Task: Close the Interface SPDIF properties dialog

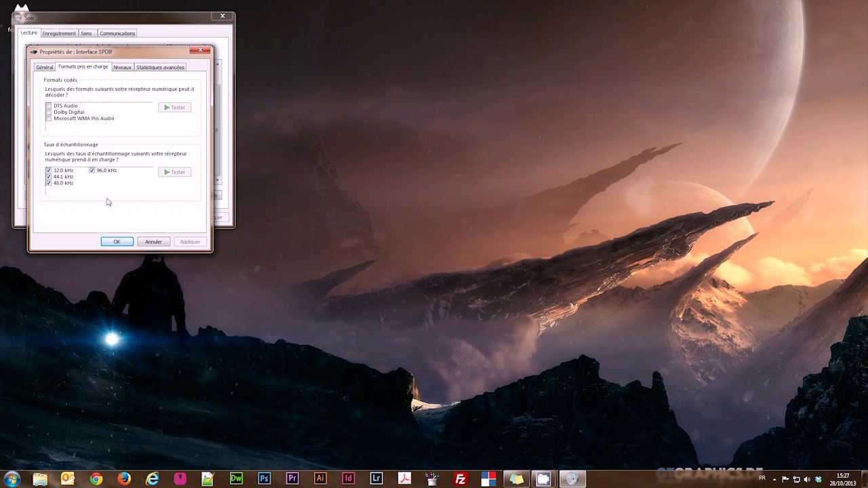Action: [199, 50]
